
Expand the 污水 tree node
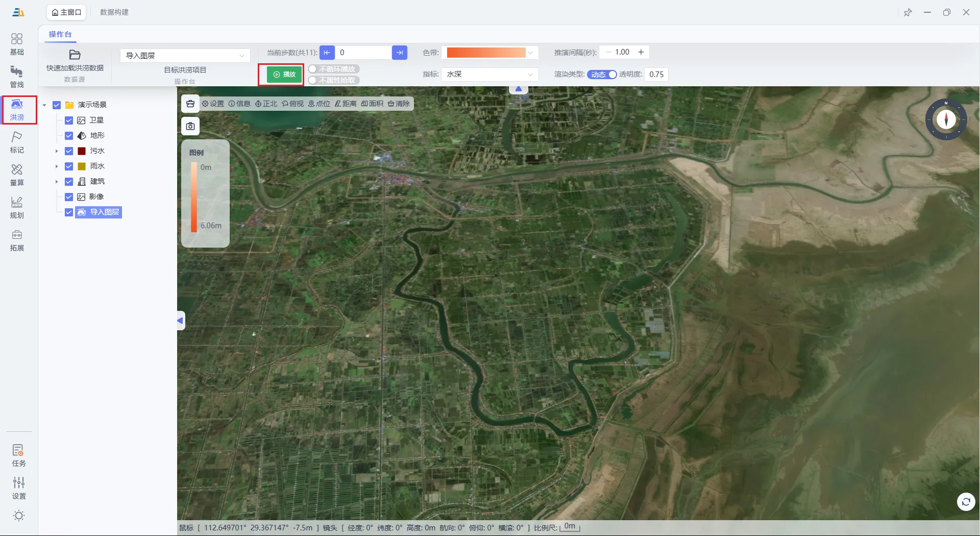pyautogui.click(x=57, y=151)
